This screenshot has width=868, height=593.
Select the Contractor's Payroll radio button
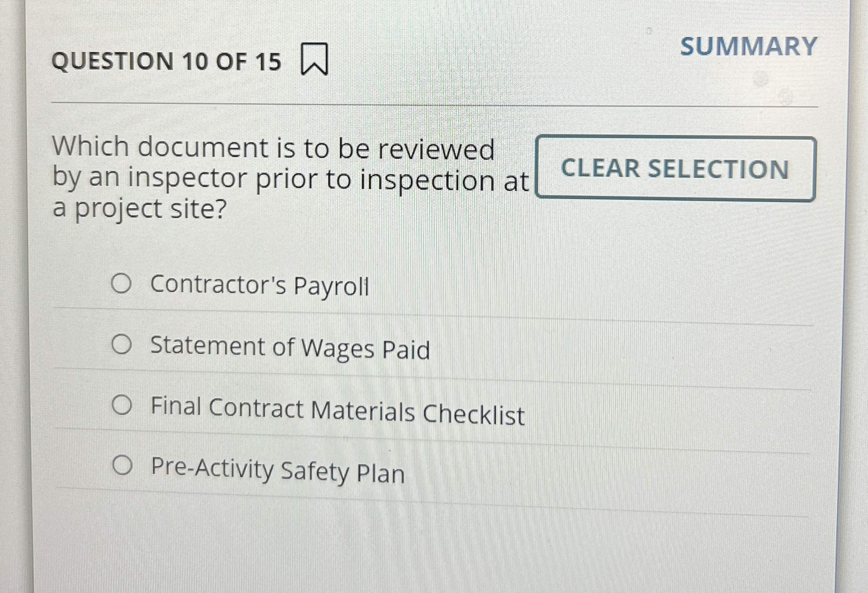(121, 283)
